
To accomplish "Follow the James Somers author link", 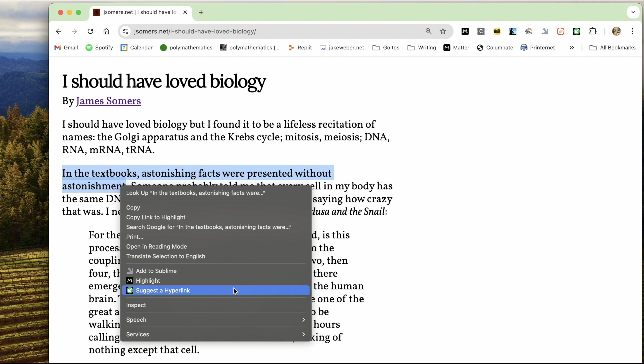I will tap(109, 101).
